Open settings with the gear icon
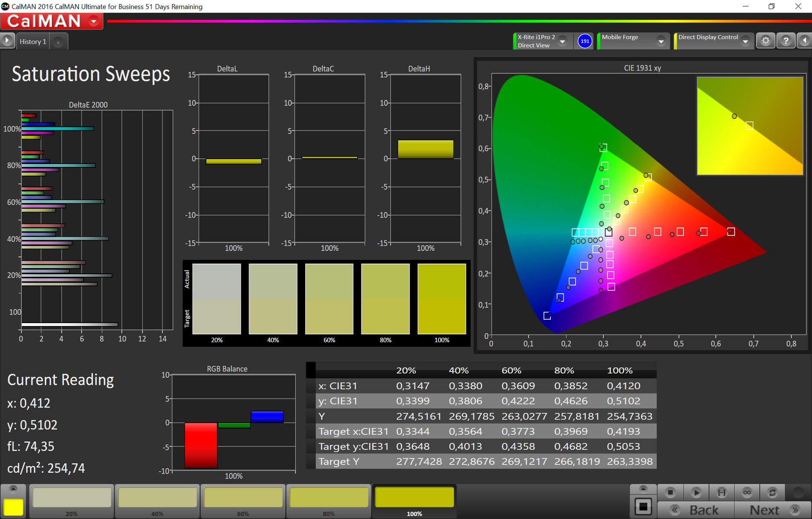The width and height of the screenshot is (812, 519). coord(765,41)
